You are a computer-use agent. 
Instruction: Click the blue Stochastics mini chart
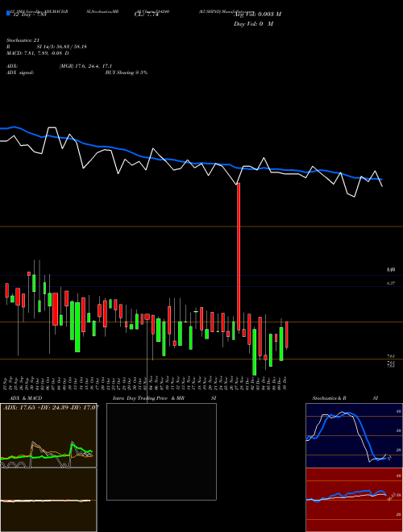click(x=354, y=435)
